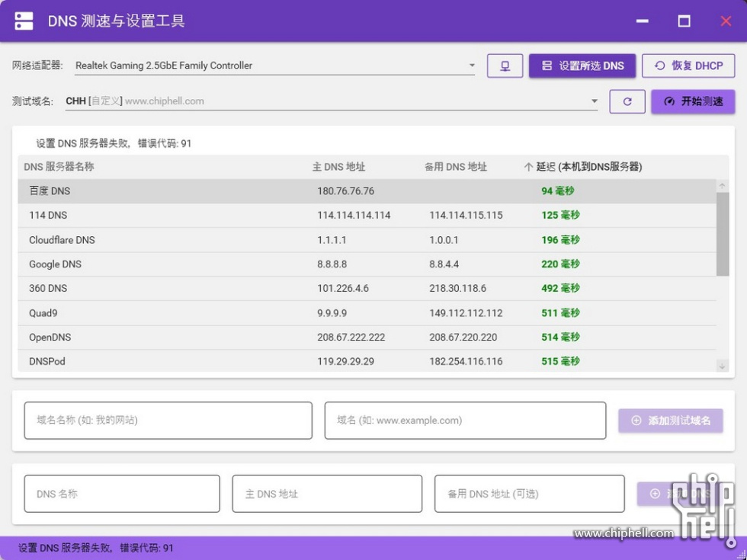Screen dimensions: 747x560
Task: Click the 1.0.0.1 backup address cell
Action: click(444, 240)
